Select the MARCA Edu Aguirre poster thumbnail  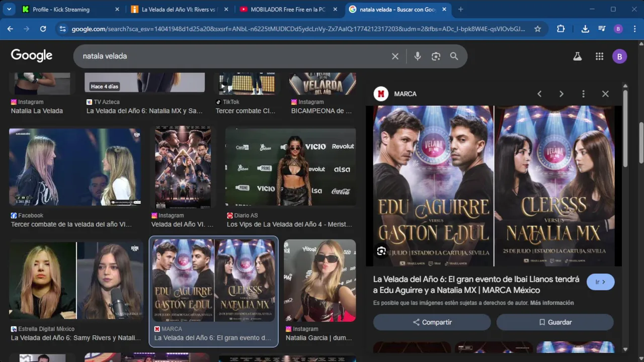coord(214,281)
